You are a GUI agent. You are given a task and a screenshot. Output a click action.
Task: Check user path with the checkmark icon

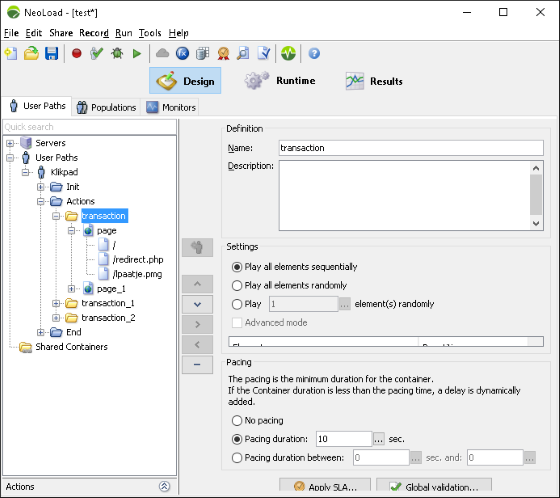tap(96, 54)
